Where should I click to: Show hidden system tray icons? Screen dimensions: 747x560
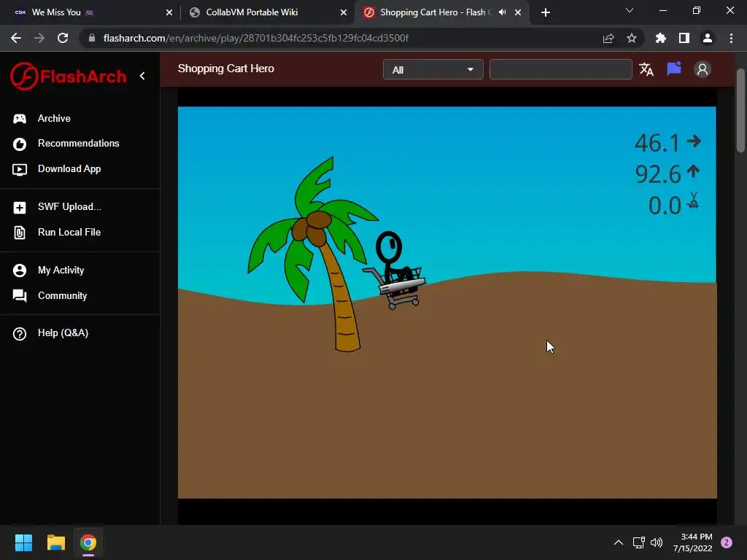point(619,542)
